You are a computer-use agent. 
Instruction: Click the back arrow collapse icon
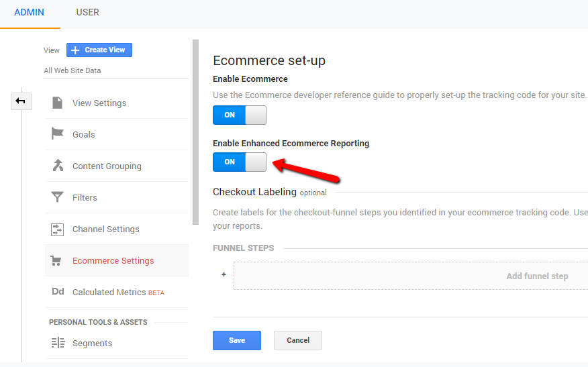[x=21, y=101]
